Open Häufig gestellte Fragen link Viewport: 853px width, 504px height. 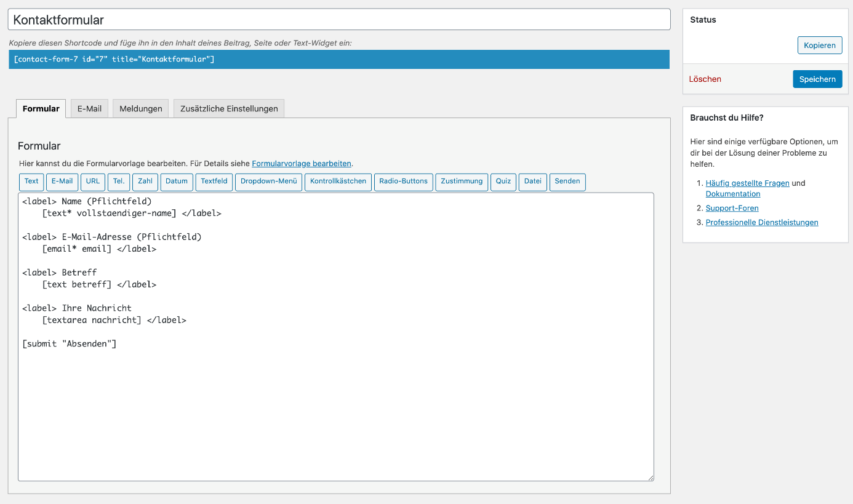[747, 183]
